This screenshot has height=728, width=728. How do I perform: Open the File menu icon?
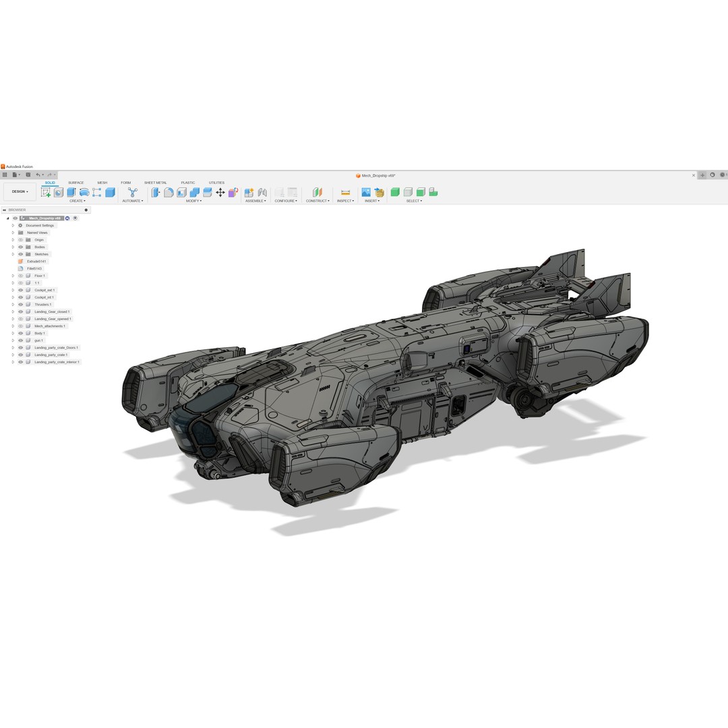(x=16, y=175)
